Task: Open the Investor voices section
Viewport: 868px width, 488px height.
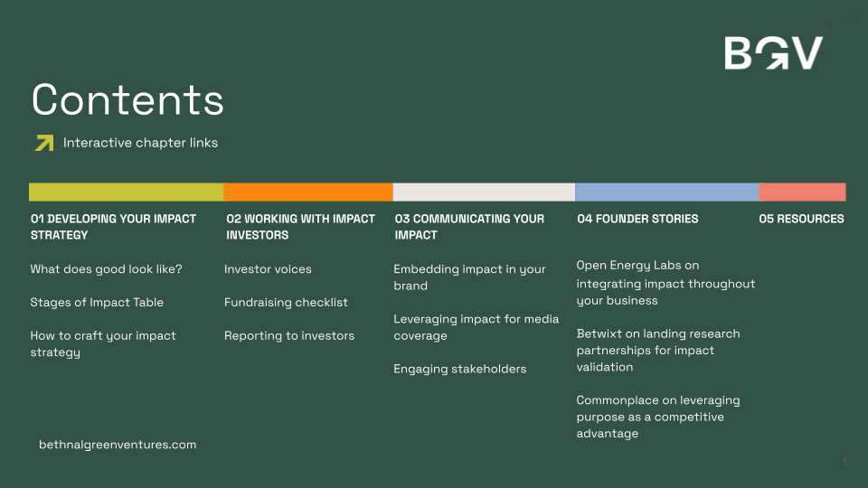Action: (x=268, y=269)
